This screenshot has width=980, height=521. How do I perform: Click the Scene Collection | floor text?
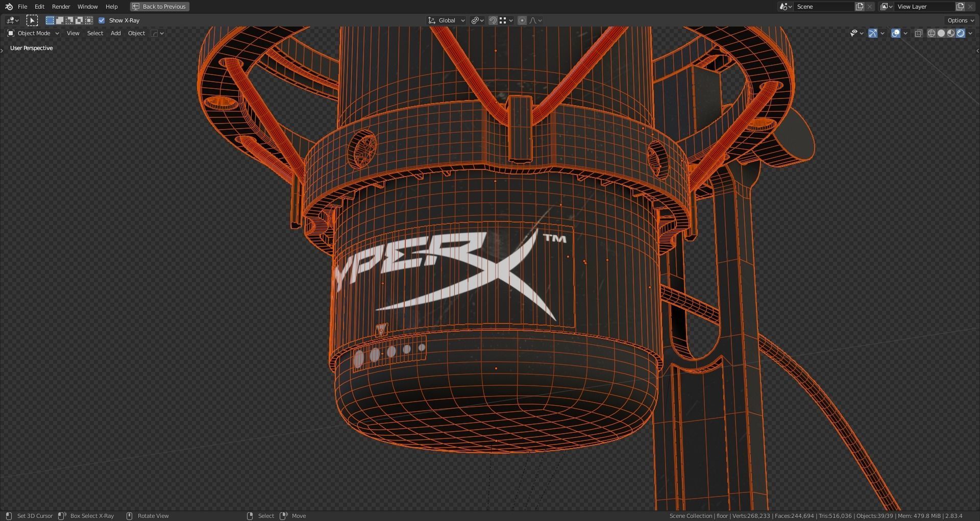click(699, 516)
